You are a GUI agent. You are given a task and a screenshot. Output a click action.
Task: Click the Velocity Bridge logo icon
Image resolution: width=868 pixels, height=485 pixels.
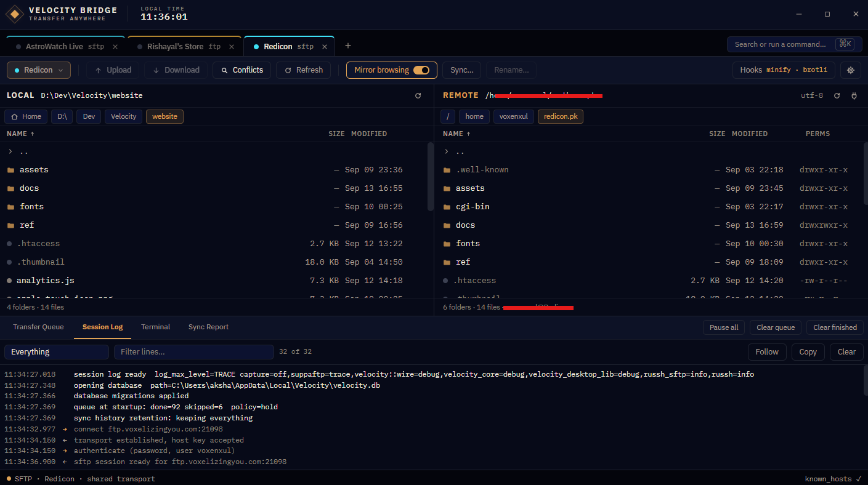pos(15,14)
